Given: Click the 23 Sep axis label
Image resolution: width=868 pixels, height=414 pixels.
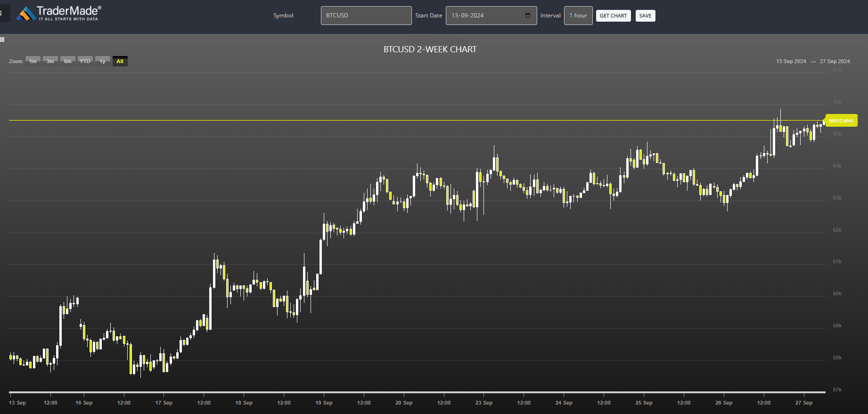Looking at the screenshot, I should [x=484, y=403].
